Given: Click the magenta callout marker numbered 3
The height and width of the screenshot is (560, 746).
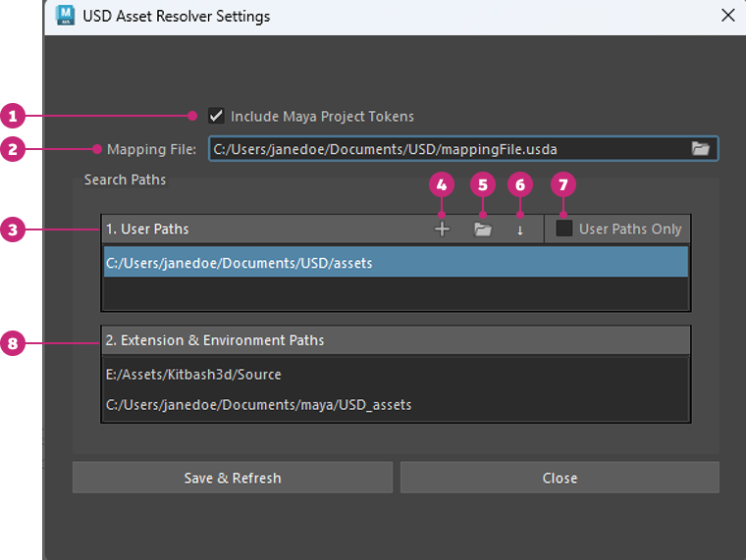Looking at the screenshot, I should coord(13,230).
